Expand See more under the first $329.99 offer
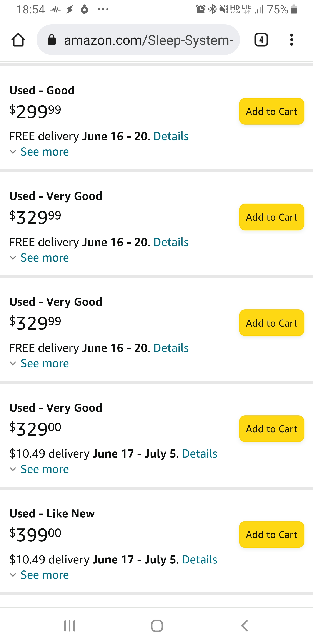This screenshot has width=313, height=644. [45, 258]
